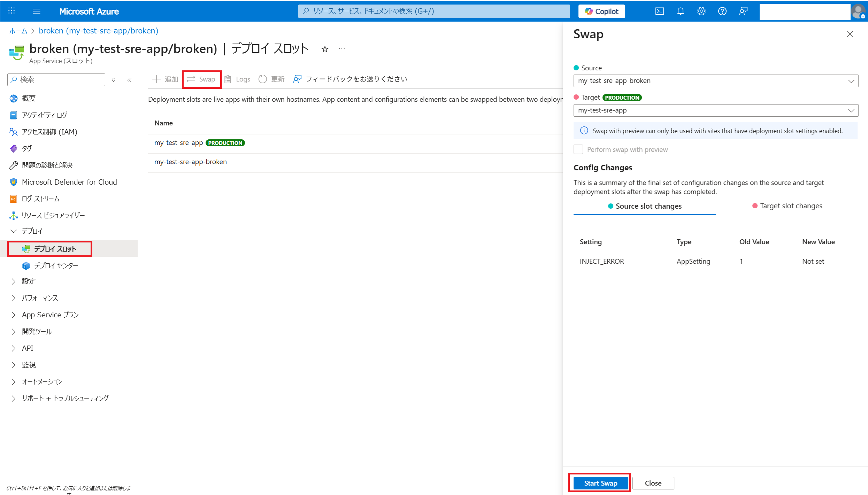This screenshot has width=868, height=495.
Task: Switch to Target slot changes tab
Action: tap(787, 206)
